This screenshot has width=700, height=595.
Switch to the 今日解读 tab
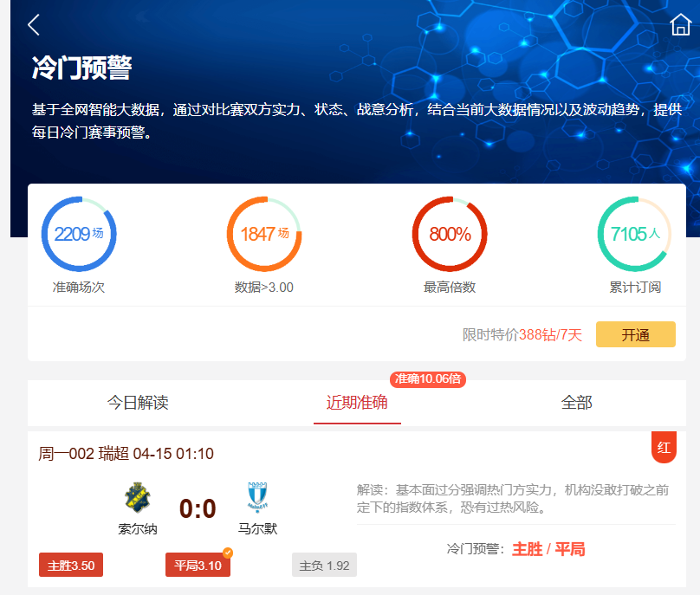click(x=138, y=403)
